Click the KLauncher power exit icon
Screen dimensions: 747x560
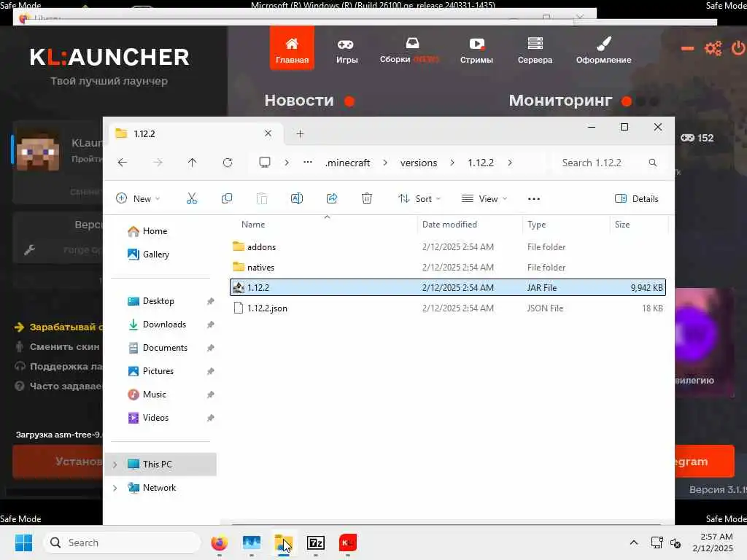739,48
